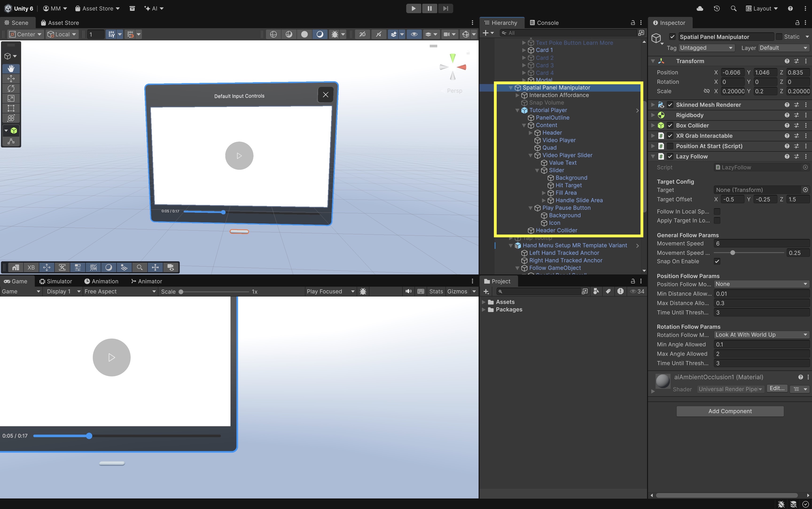The width and height of the screenshot is (812, 509).
Task: Click Add Component button
Action: click(x=730, y=411)
